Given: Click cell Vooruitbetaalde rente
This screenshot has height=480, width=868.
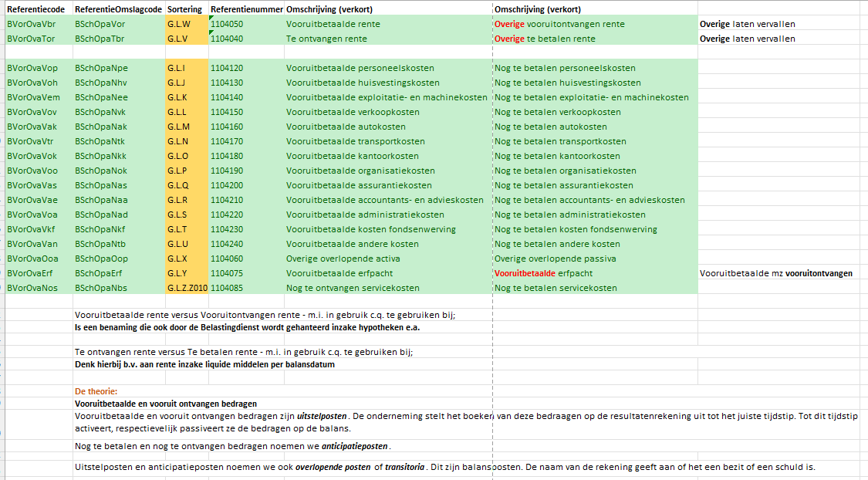Looking at the screenshot, I should pyautogui.click(x=388, y=24).
